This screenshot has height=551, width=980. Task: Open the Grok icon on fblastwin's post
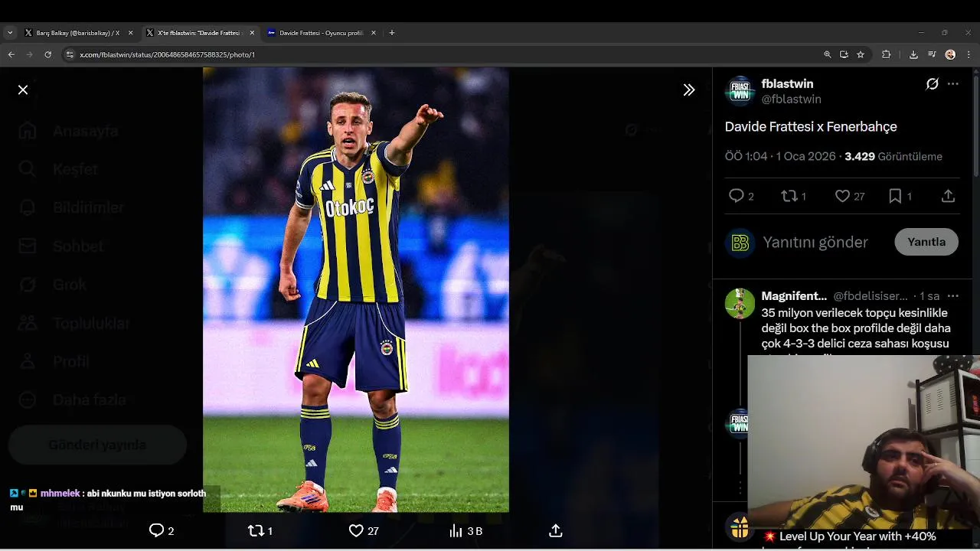coord(932,84)
